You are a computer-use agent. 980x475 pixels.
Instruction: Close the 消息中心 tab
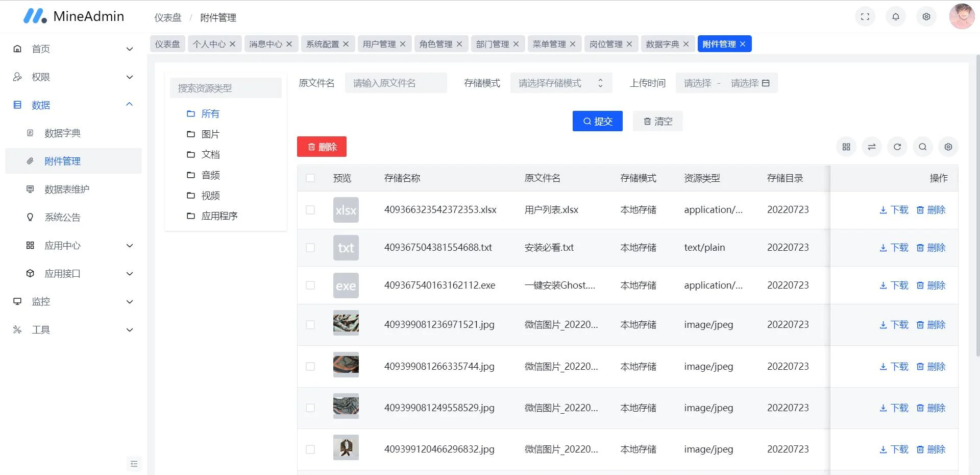point(289,44)
